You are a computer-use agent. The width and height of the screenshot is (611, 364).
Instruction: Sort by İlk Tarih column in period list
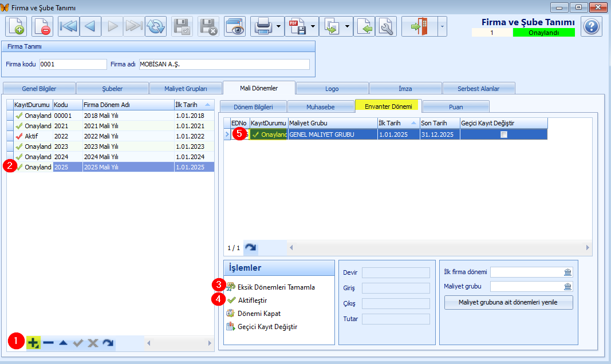tap(194, 105)
